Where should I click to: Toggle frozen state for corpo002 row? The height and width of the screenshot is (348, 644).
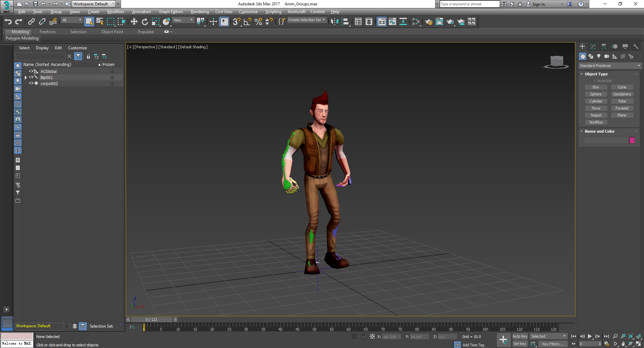tap(112, 83)
